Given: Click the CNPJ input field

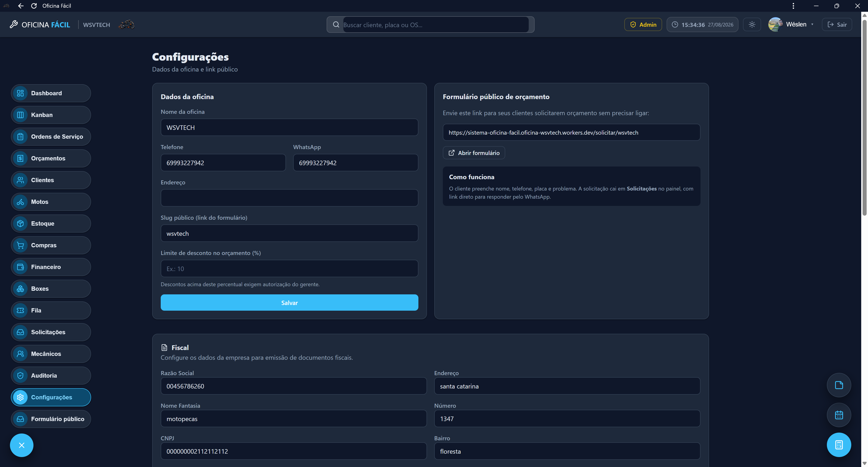Looking at the screenshot, I should (x=293, y=451).
